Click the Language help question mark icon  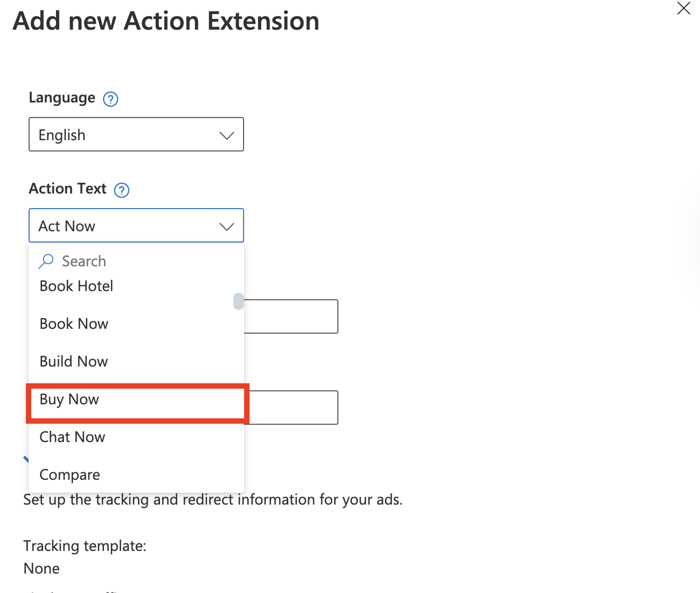pos(110,99)
